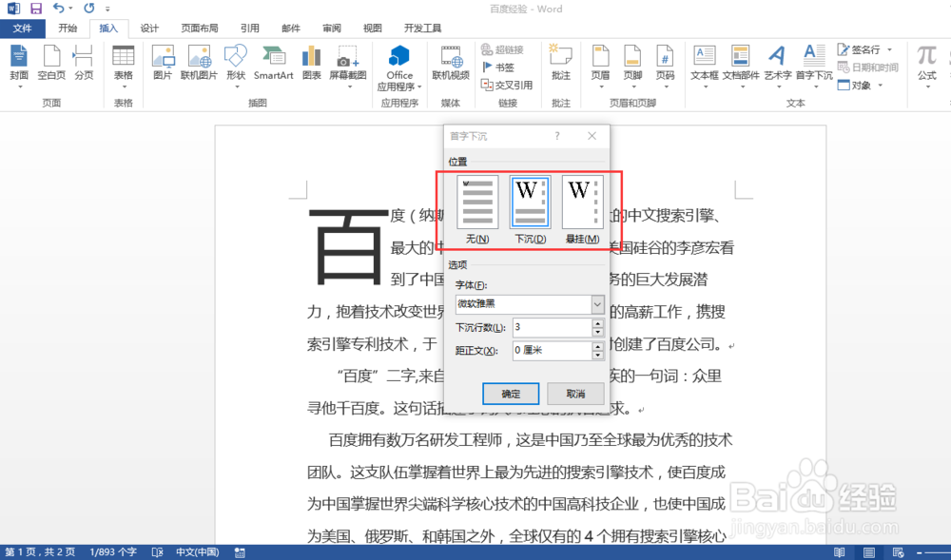The width and height of the screenshot is (951, 560).
Task: Redo the last action
Action: click(89, 9)
